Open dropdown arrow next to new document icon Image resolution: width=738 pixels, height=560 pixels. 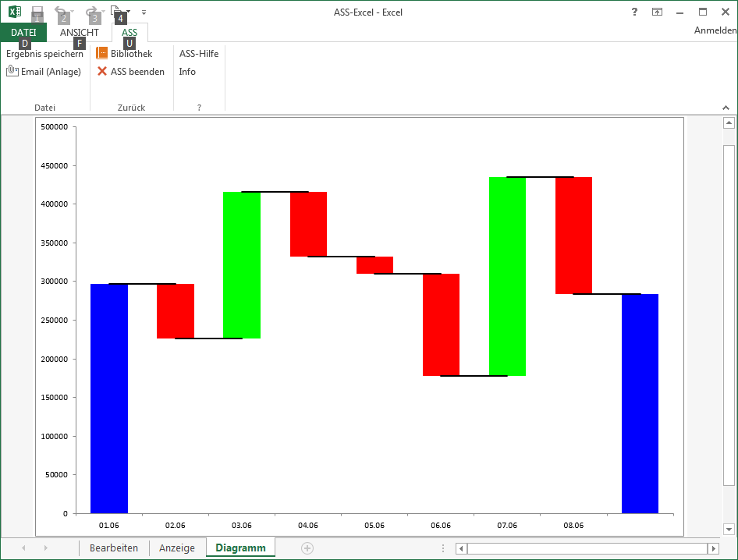click(x=128, y=12)
